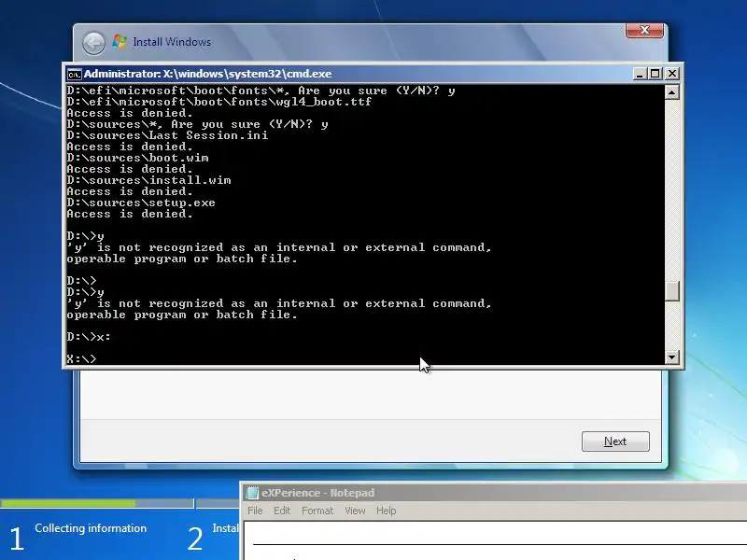This screenshot has height=560, width=747.
Task: Click the Next button in setup
Action: pyautogui.click(x=615, y=441)
